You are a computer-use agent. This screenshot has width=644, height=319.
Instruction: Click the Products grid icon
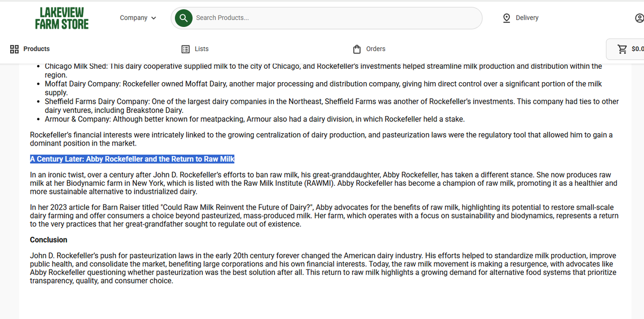point(15,49)
